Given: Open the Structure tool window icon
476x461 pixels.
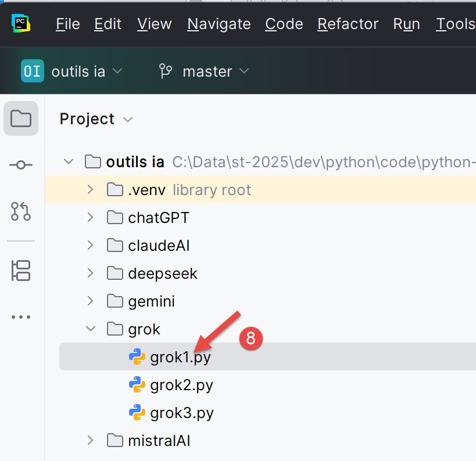Looking at the screenshot, I should [x=21, y=271].
